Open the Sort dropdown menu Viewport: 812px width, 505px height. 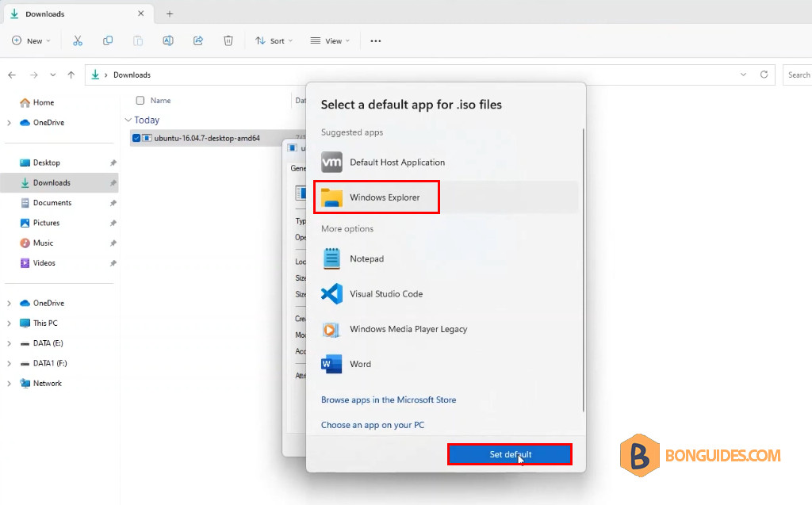(274, 41)
